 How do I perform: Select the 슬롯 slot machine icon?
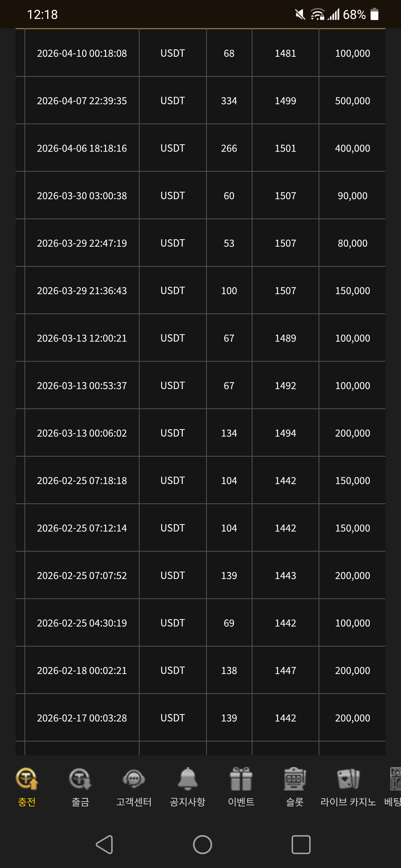tap(295, 778)
